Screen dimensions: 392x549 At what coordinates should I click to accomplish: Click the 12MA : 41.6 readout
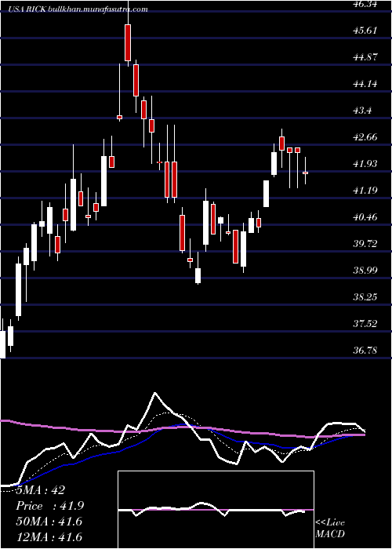point(49,536)
